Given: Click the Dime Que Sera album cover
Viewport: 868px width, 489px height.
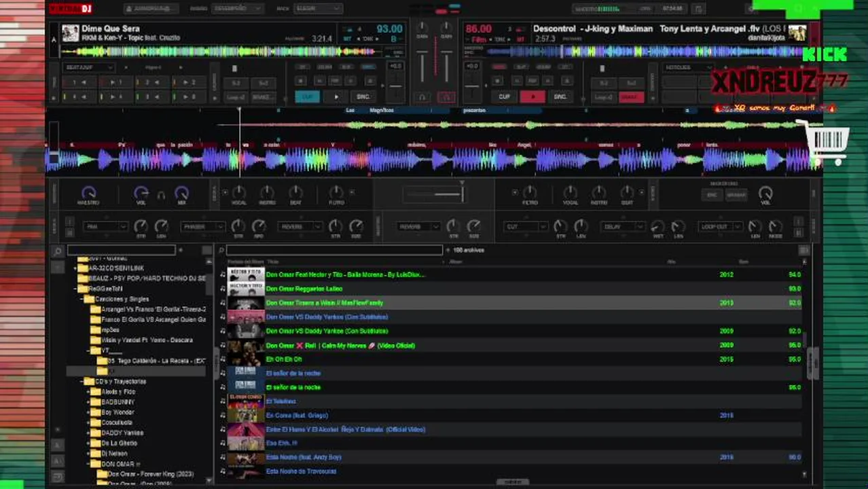Looking at the screenshot, I should pyautogui.click(x=70, y=33).
